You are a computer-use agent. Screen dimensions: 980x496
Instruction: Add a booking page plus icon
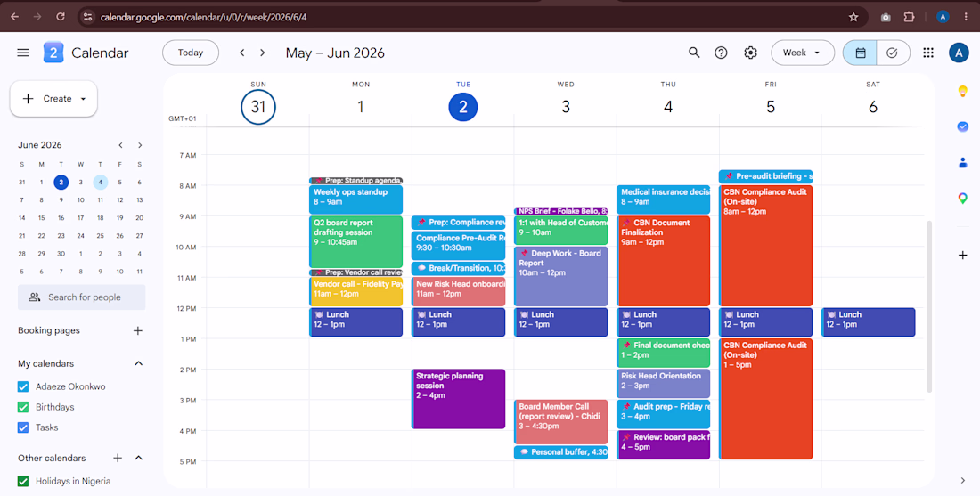point(138,330)
